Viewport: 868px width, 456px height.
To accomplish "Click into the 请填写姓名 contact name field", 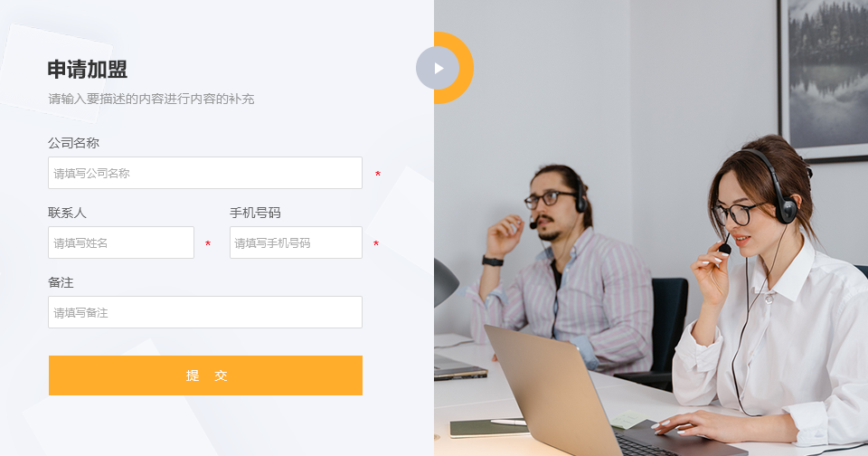I will pos(120,242).
